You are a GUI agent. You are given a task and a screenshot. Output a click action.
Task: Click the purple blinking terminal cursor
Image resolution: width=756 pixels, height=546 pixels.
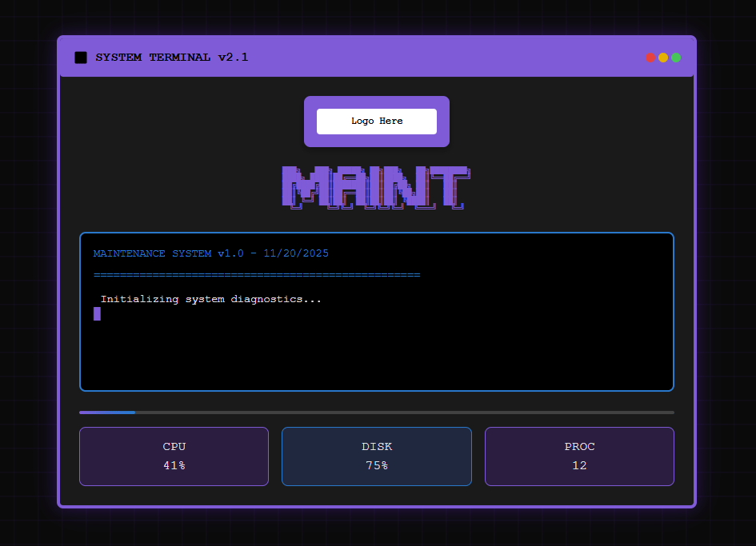[x=97, y=313]
